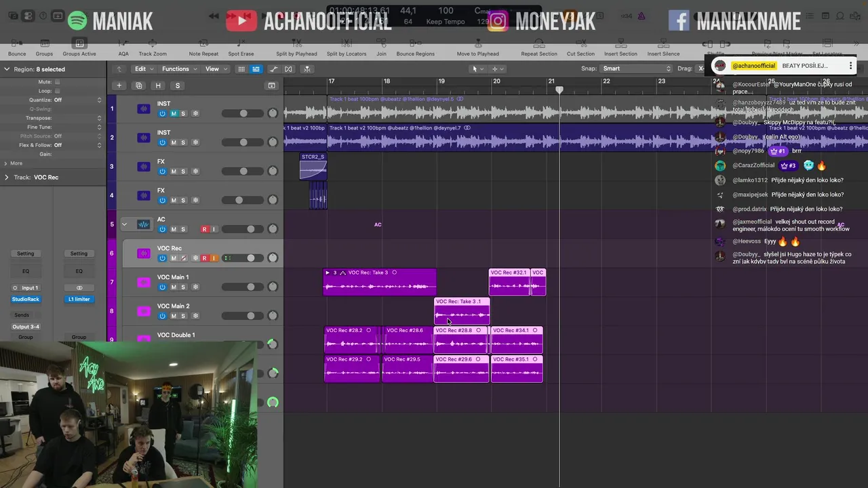
Task: Open the Functions menu in tracks area
Action: 178,69
